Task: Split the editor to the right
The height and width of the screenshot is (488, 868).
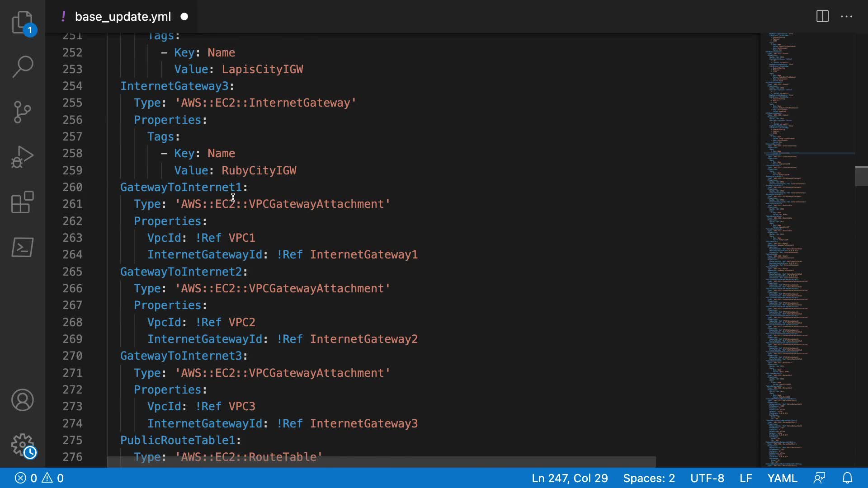Action: point(822,16)
